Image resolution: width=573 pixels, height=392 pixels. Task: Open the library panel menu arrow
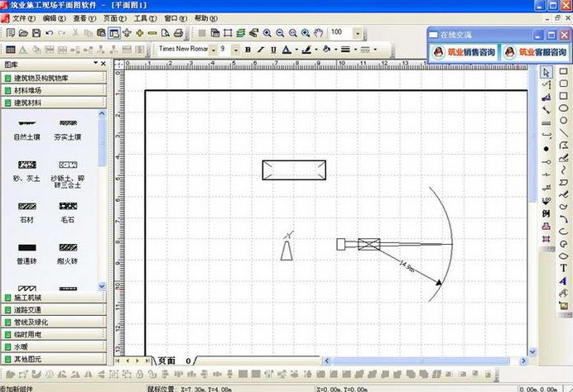pyautogui.click(x=96, y=63)
